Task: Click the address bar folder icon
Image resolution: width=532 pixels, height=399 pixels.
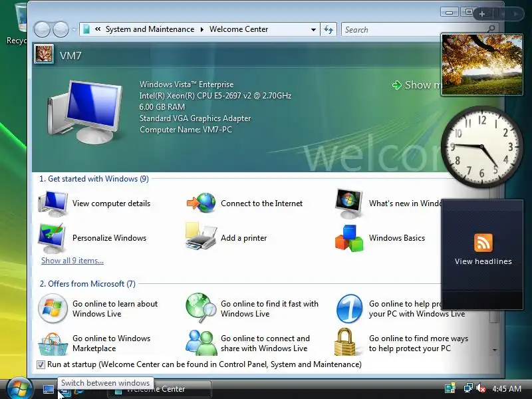Action: click(x=86, y=29)
